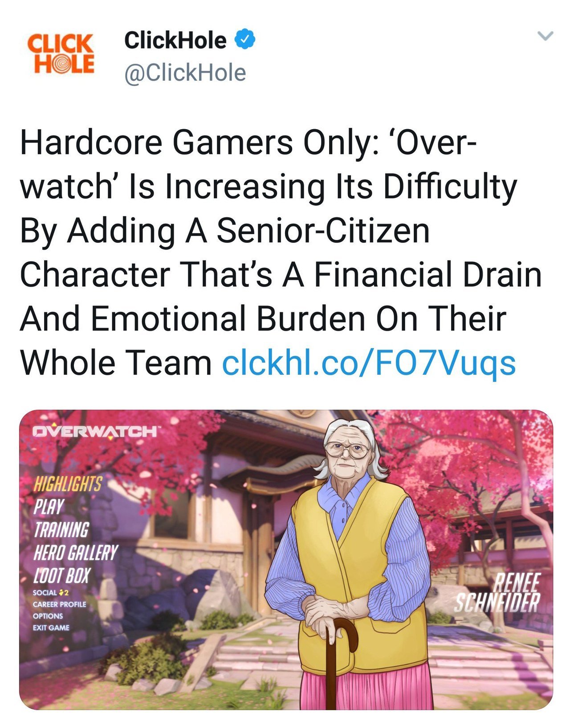Open the ClickHole profile logo avatar
Image resolution: width=570 pixels, height=728 pixels.
tap(60, 54)
